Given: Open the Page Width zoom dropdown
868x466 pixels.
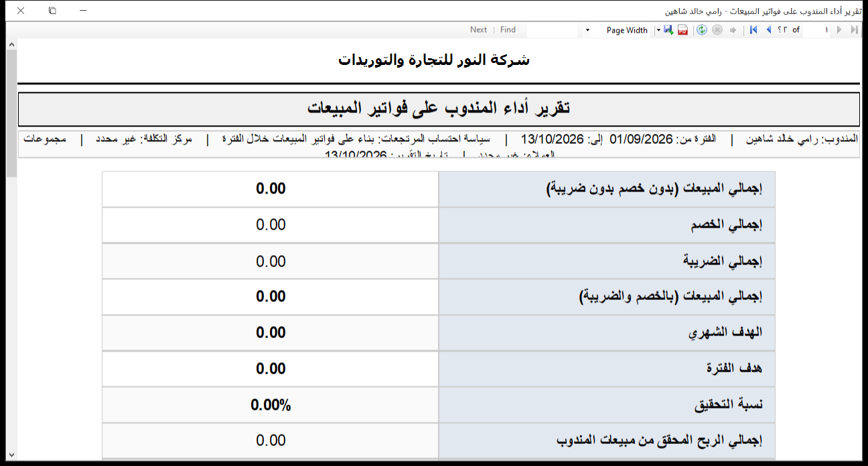Looking at the screenshot, I should [588, 30].
